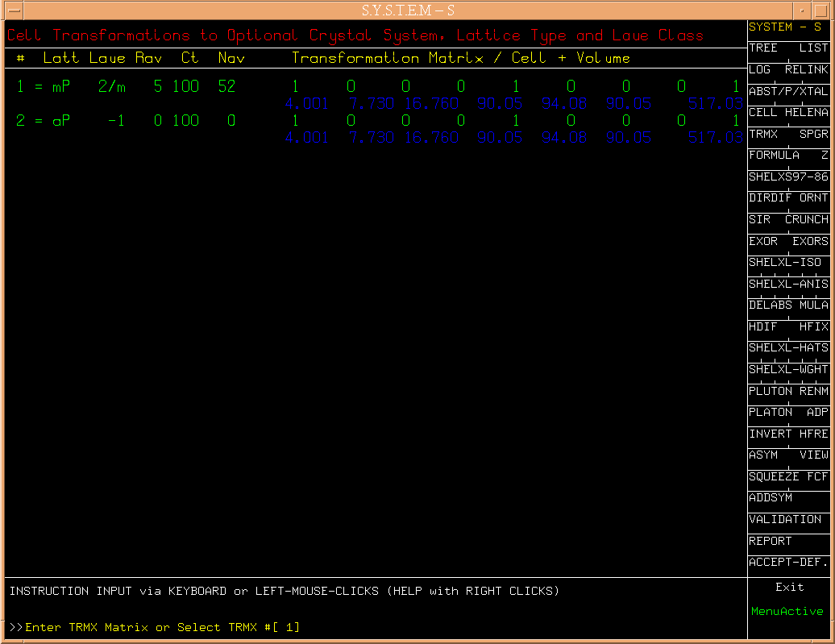Viewport: 835px width, 644px height.
Task: Click Exit in the sidebar
Action: tap(789, 587)
